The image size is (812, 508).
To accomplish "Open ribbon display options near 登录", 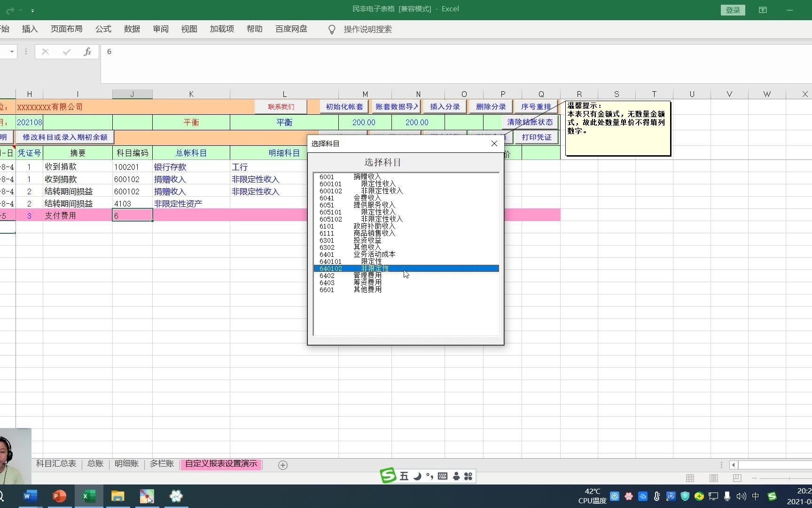I will (763, 10).
